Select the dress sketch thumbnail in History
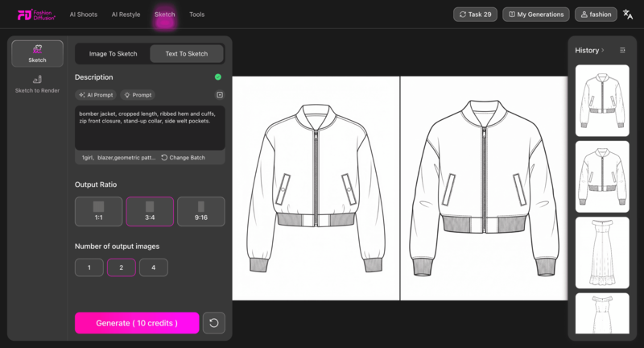Screen dimensions: 644x348 (x=602, y=251)
